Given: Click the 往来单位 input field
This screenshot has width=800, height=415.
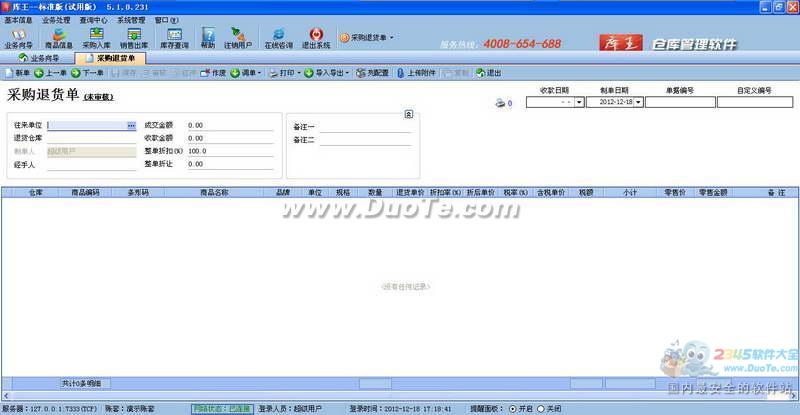Looking at the screenshot, I should (x=85, y=126).
